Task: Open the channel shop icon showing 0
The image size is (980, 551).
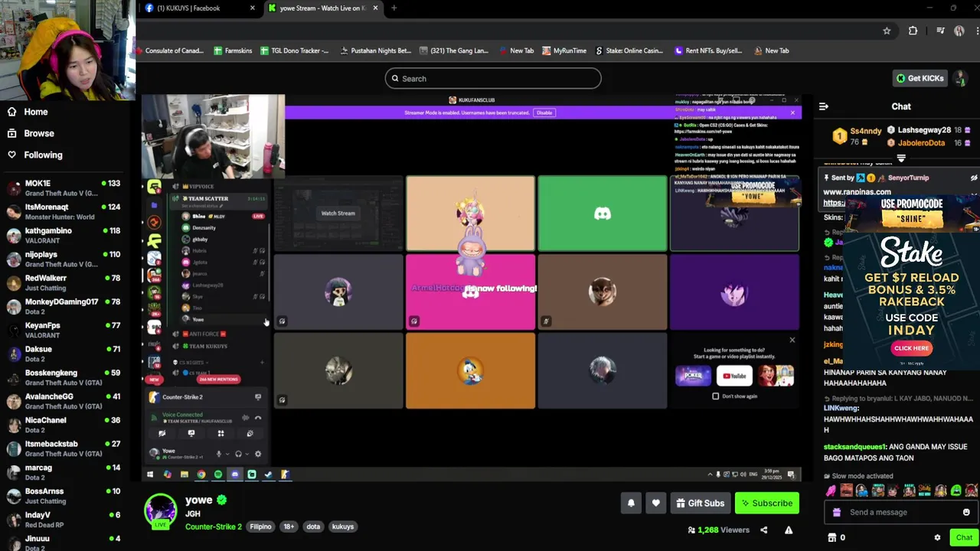Action: coord(837,537)
